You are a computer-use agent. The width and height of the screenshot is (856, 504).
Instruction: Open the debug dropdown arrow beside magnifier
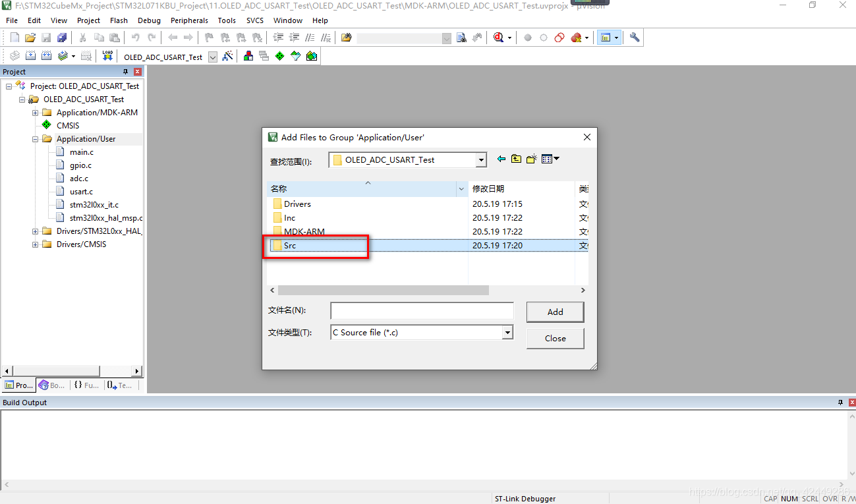(509, 38)
